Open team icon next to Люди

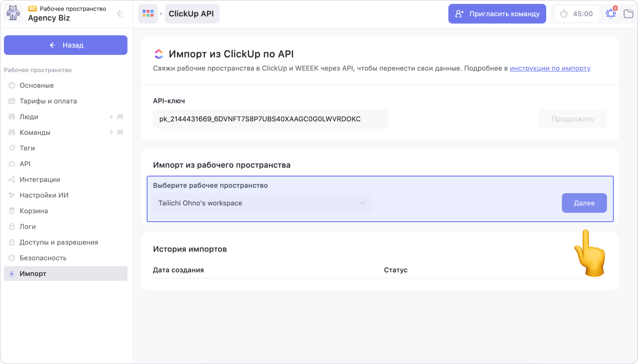(x=120, y=117)
